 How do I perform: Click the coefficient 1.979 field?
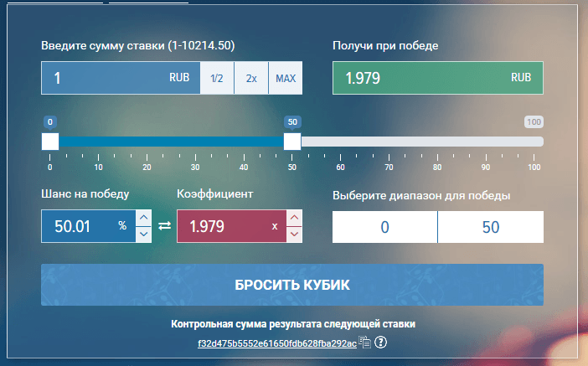pos(232,226)
